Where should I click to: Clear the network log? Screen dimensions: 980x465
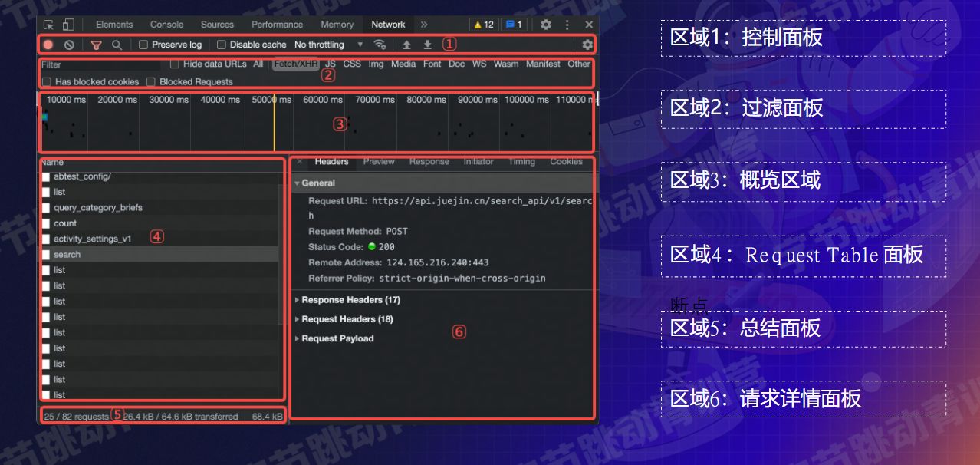[x=69, y=45]
